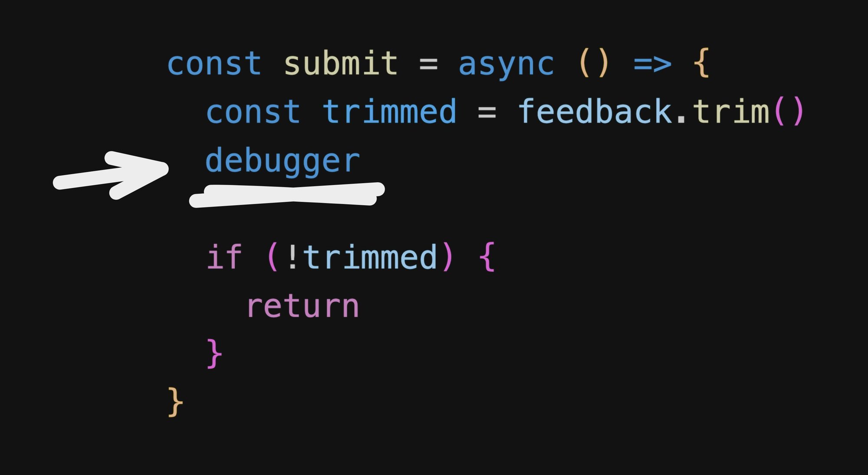The height and width of the screenshot is (475, 868).
Task: Click the underlined debugger text
Action: 286,161
